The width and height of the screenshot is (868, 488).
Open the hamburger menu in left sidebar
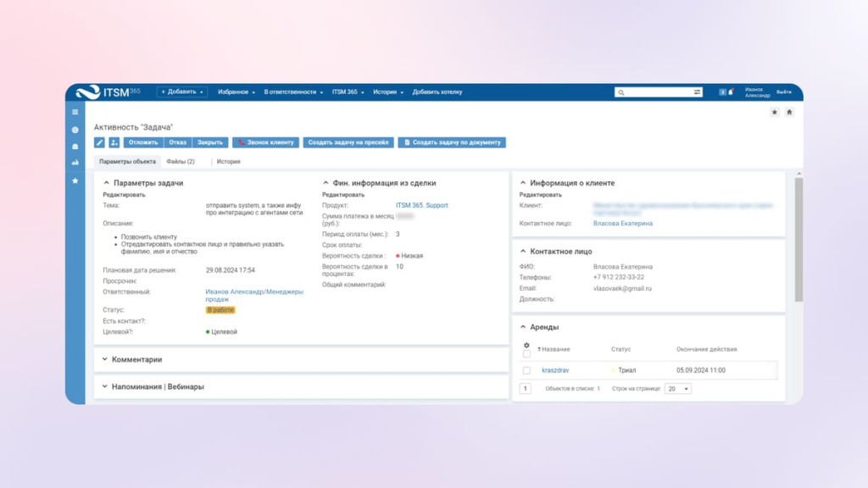click(x=75, y=112)
